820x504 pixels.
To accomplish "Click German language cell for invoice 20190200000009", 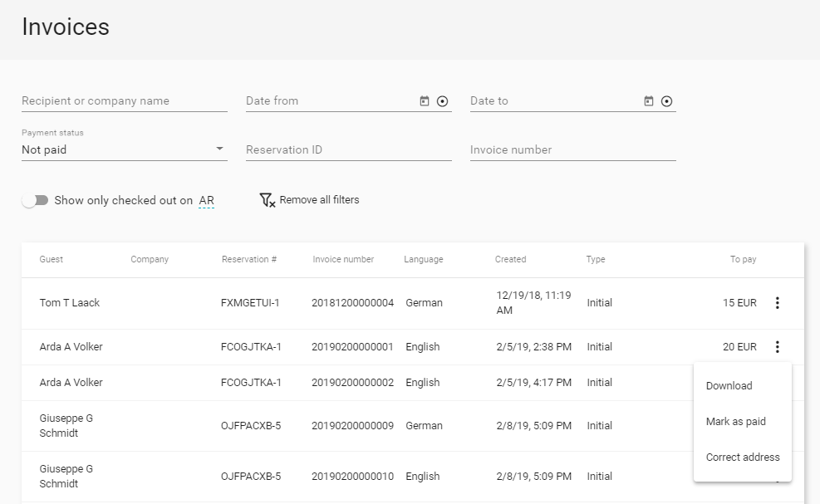I will (x=424, y=426).
